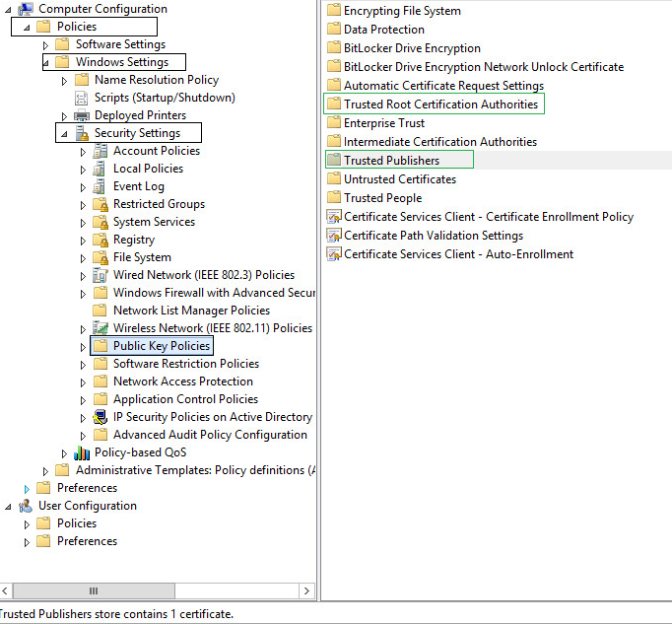The image size is (672, 624).
Task: Collapse the Security Settings tree node
Action: [64, 134]
